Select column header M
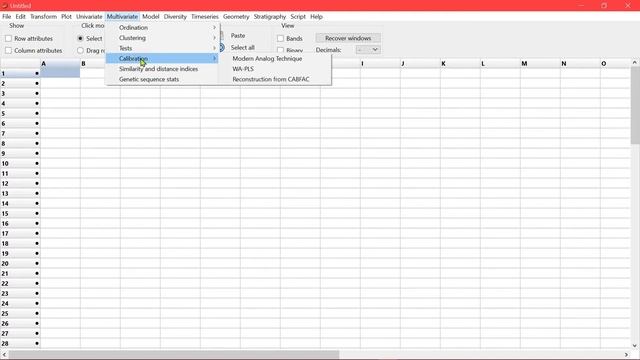 tap(540, 64)
